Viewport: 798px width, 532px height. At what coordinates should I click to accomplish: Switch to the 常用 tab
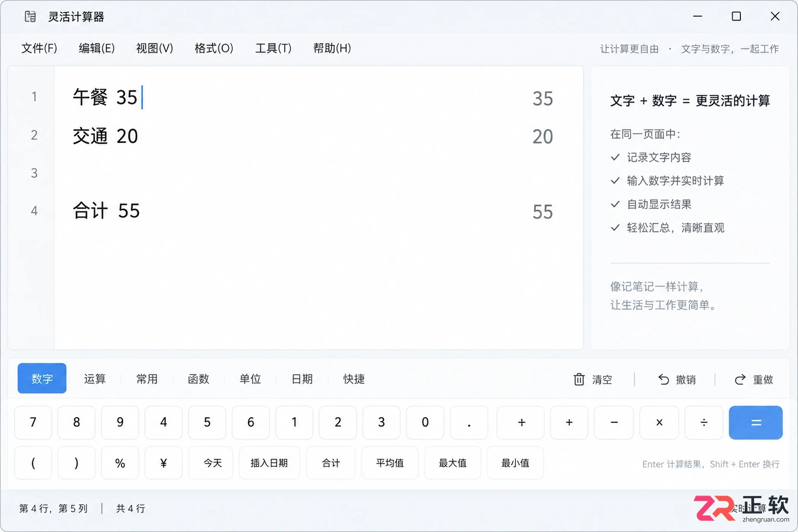147,379
